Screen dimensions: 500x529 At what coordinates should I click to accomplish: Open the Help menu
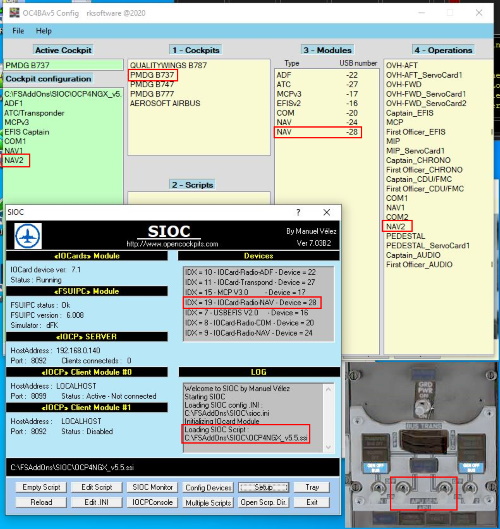click(x=44, y=31)
